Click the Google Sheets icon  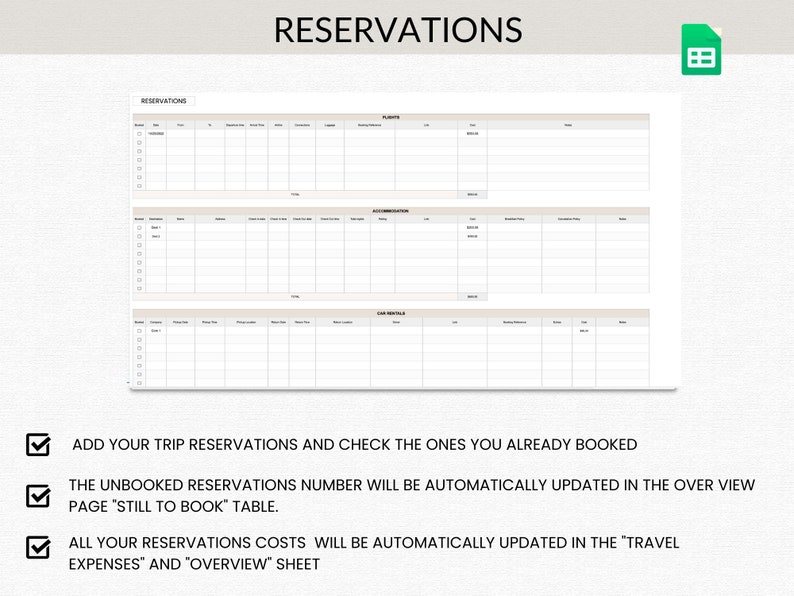[x=701, y=50]
